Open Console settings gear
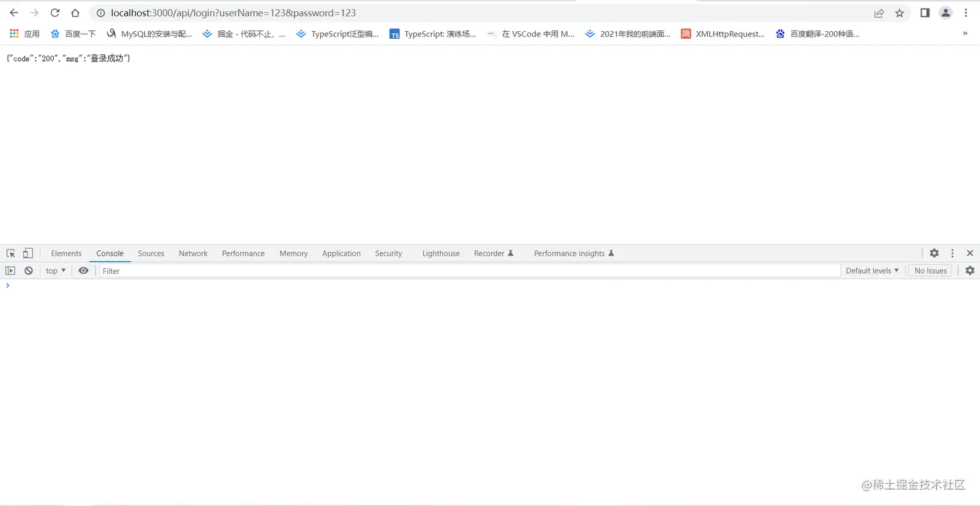 970,271
